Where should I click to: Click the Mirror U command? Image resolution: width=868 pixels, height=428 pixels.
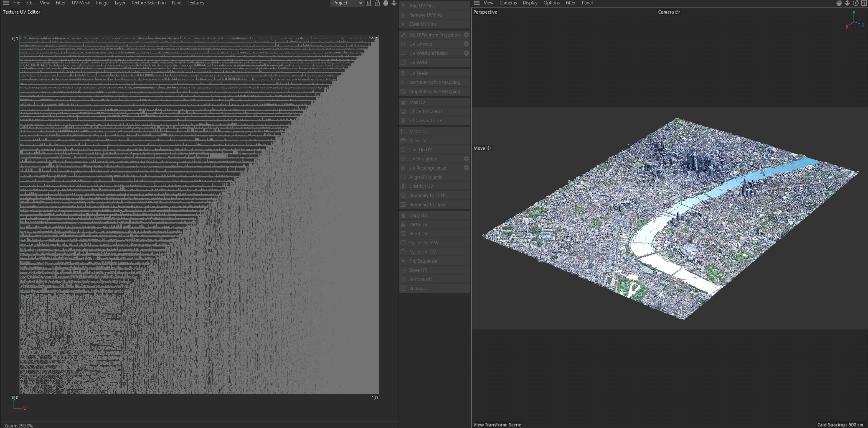434,131
